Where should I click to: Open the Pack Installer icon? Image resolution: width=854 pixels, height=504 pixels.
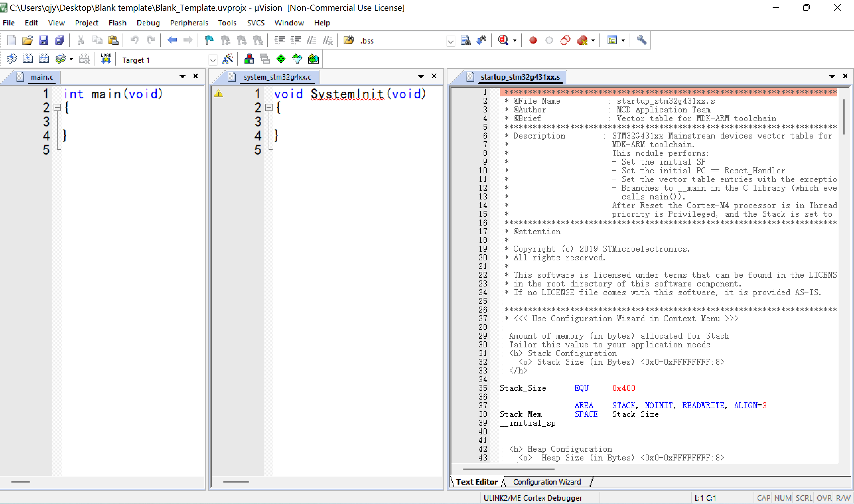point(313,59)
